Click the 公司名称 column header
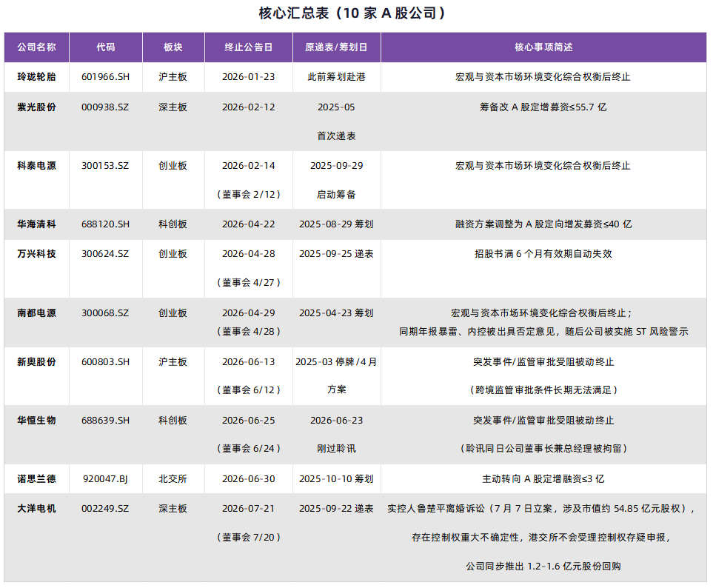Screen dimensions: 713x588 (37, 47)
